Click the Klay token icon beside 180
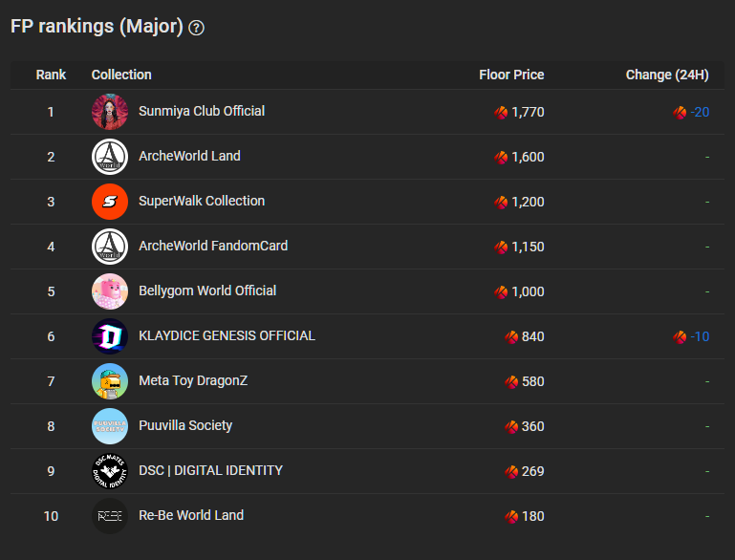 tap(511, 517)
